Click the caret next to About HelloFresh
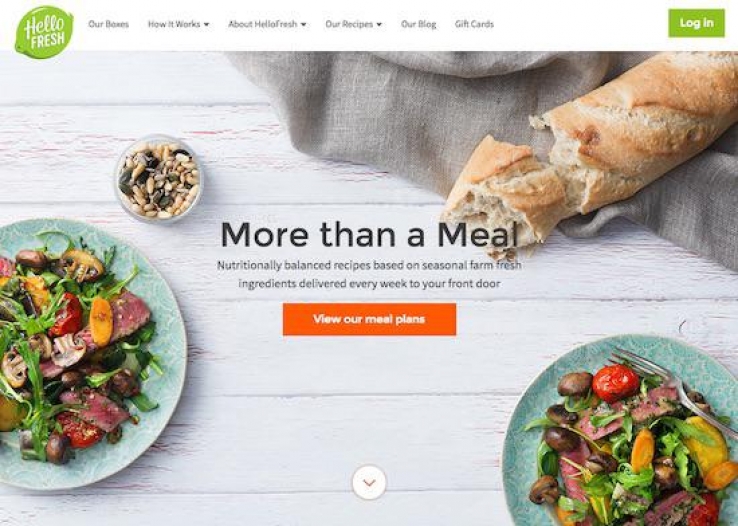The height and width of the screenshot is (526, 738). 303,24
